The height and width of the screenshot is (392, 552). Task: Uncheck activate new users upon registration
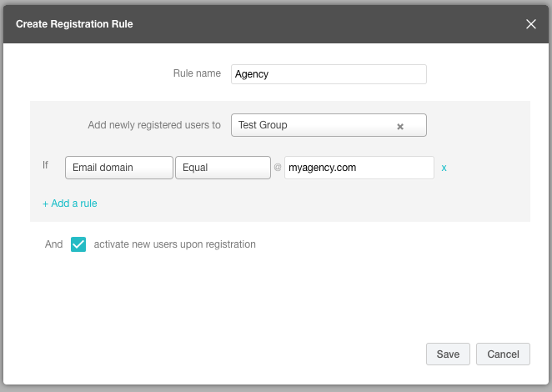pos(78,244)
